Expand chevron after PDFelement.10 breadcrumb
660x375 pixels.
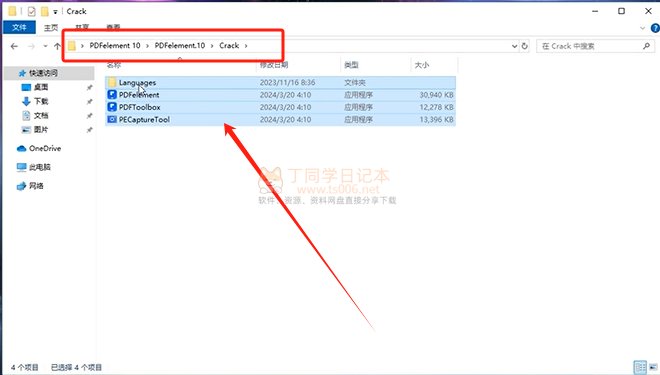212,45
